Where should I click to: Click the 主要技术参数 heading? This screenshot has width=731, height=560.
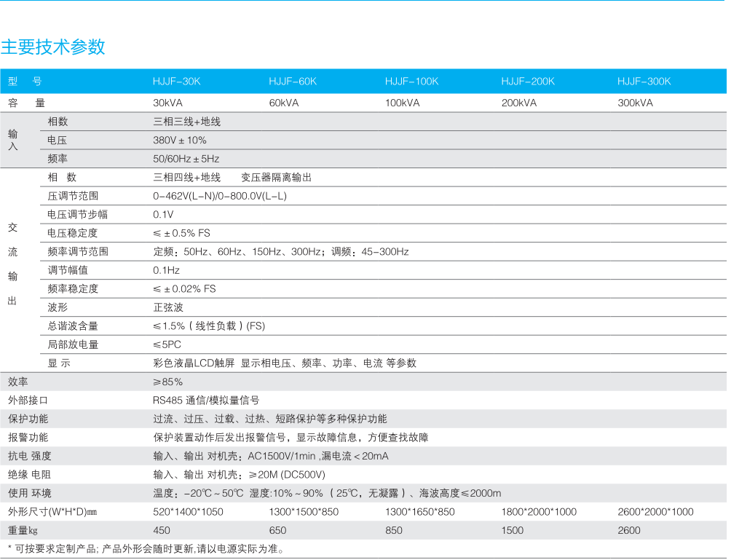tap(53, 47)
